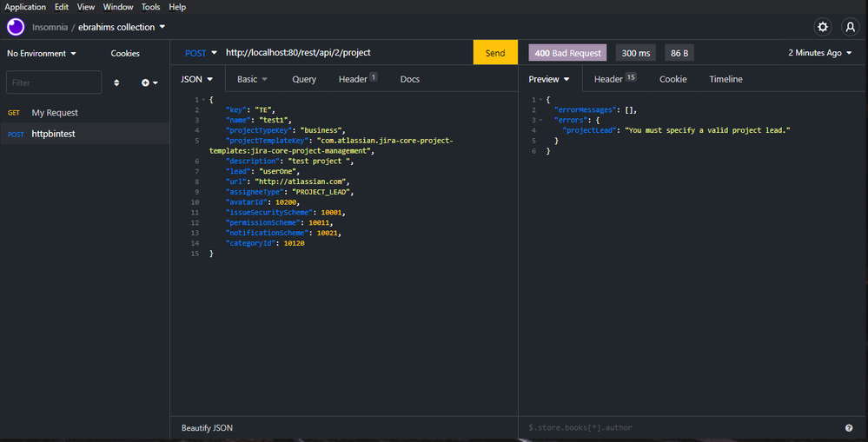Screen dimensions: 868x442
Task: Expand the ebrahims collection dropdown
Action: click(x=122, y=27)
